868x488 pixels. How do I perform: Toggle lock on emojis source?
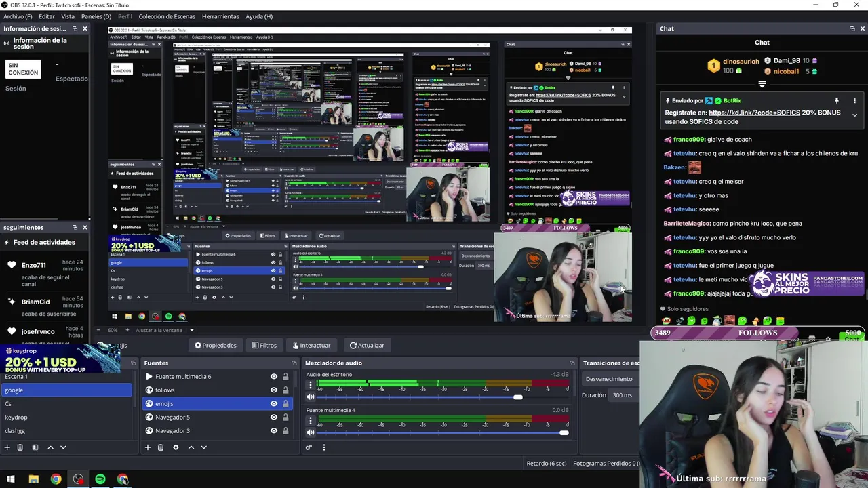(285, 404)
